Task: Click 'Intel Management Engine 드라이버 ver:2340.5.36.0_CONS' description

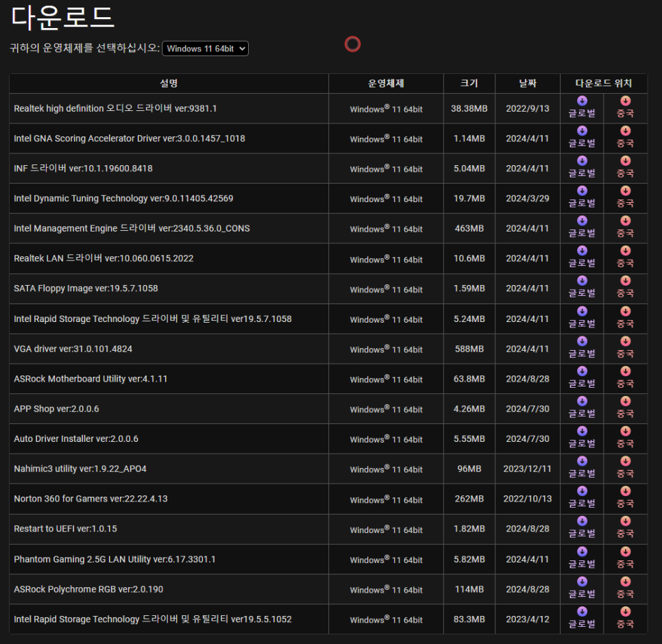Action: (132, 228)
